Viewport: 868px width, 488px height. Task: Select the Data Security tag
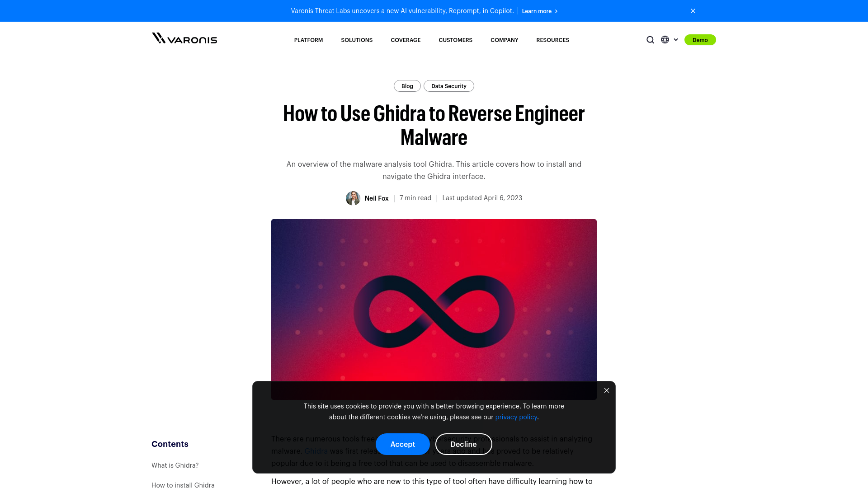[448, 86]
